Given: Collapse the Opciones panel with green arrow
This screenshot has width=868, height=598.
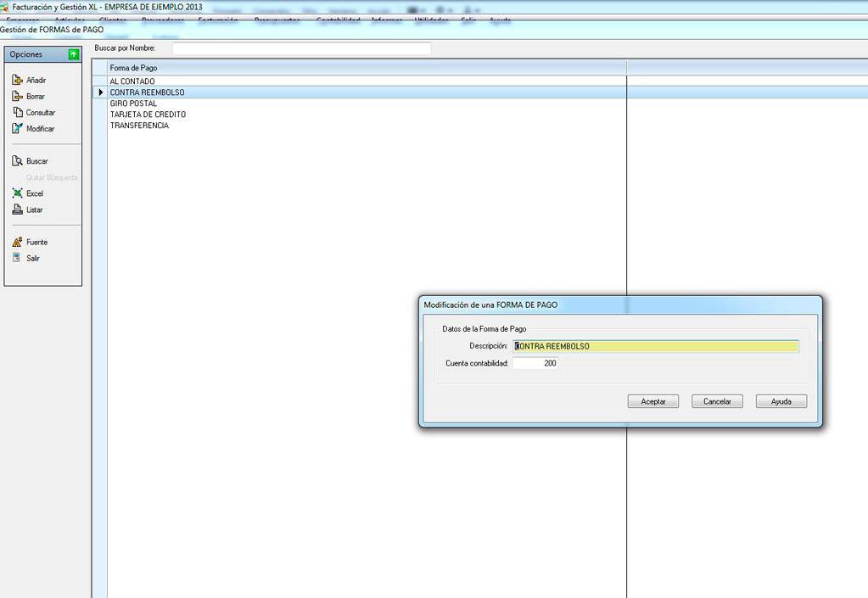Looking at the screenshot, I should point(74,54).
